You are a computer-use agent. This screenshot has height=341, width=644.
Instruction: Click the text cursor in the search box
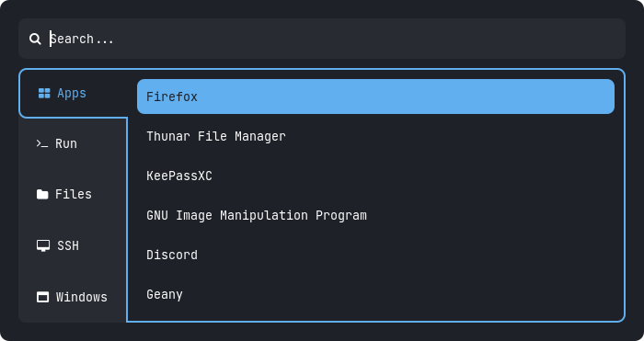[51, 39]
